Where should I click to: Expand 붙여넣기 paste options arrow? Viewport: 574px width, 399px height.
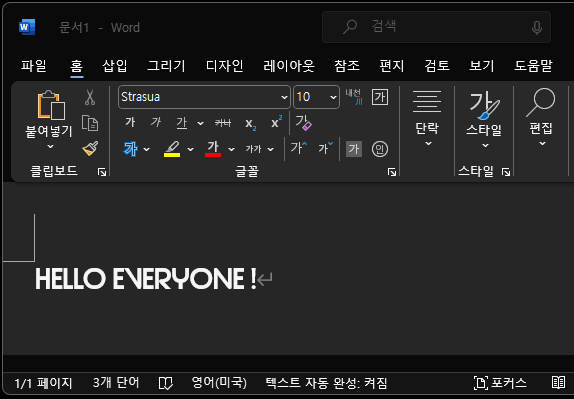(51, 147)
